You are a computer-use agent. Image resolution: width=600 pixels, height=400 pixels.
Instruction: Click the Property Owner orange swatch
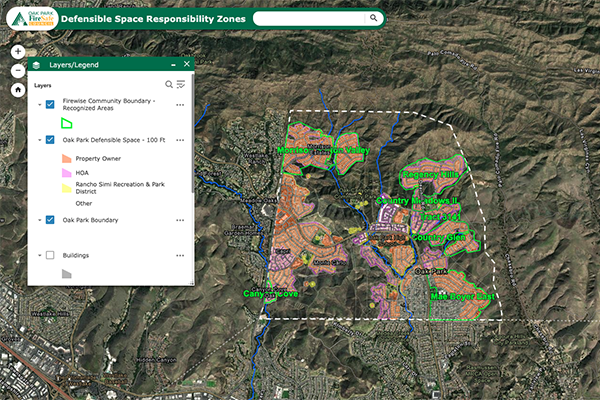(x=67, y=157)
